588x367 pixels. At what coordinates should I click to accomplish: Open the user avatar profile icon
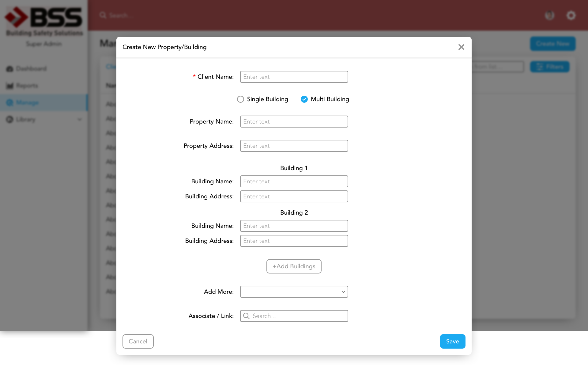tap(550, 15)
